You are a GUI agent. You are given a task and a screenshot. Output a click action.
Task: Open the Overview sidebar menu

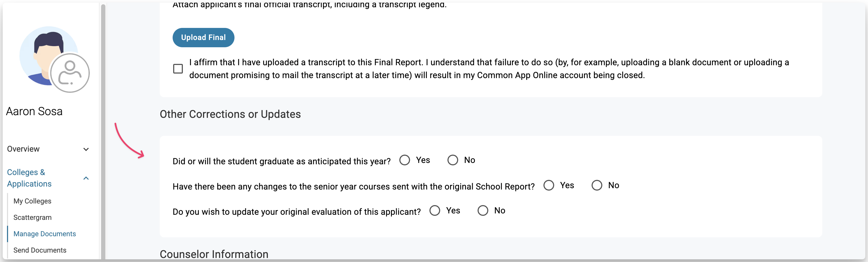tap(23, 149)
